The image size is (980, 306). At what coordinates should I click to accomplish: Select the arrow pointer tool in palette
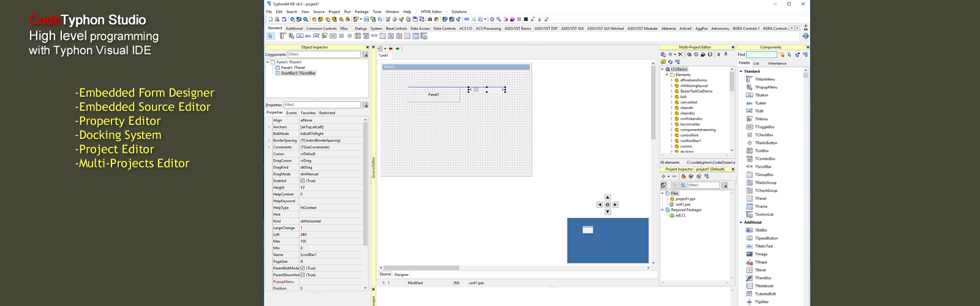coord(270,36)
